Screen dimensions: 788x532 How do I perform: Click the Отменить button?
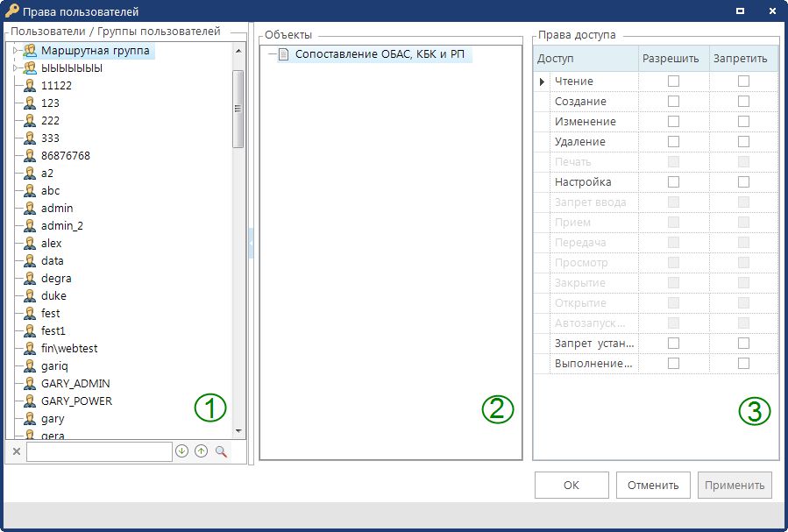click(652, 485)
